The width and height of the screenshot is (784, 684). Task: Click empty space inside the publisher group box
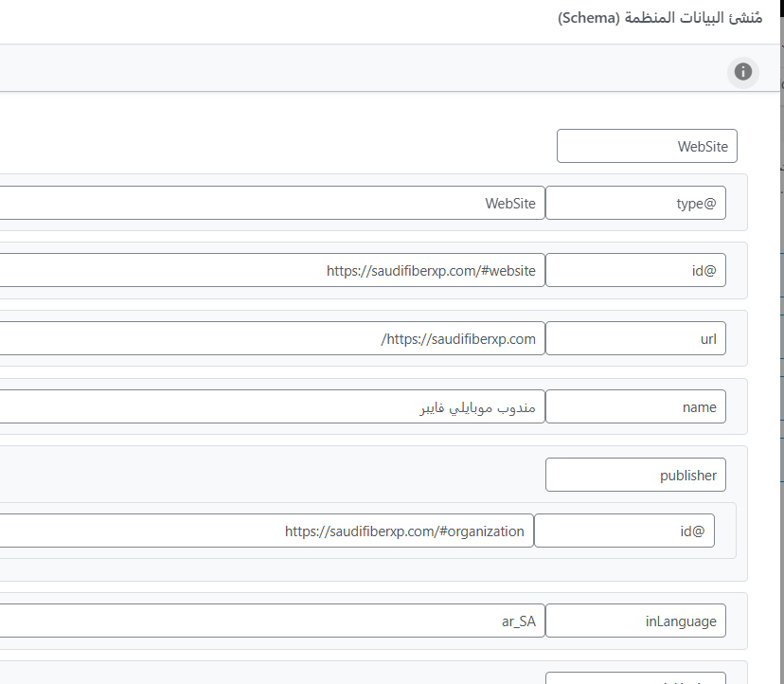[x=284, y=475]
